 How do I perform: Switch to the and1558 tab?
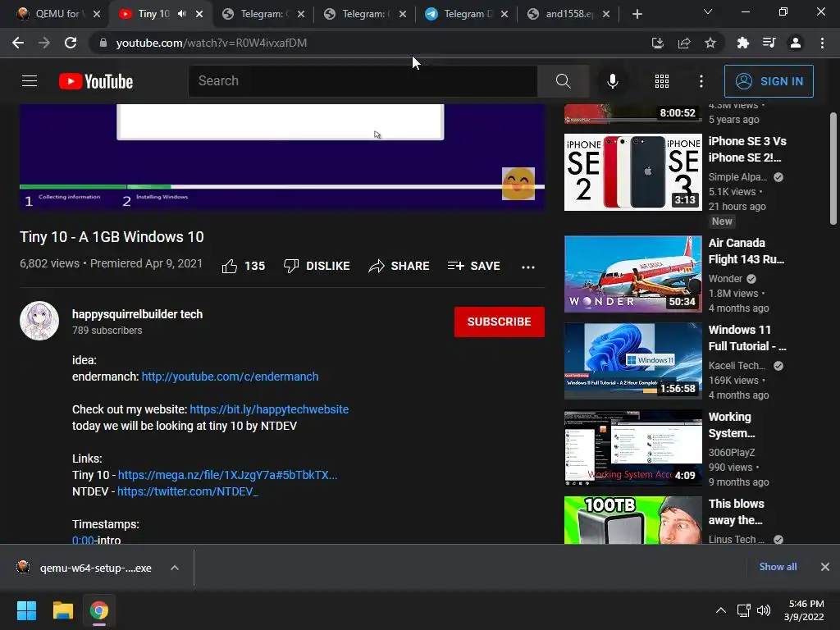point(568,14)
